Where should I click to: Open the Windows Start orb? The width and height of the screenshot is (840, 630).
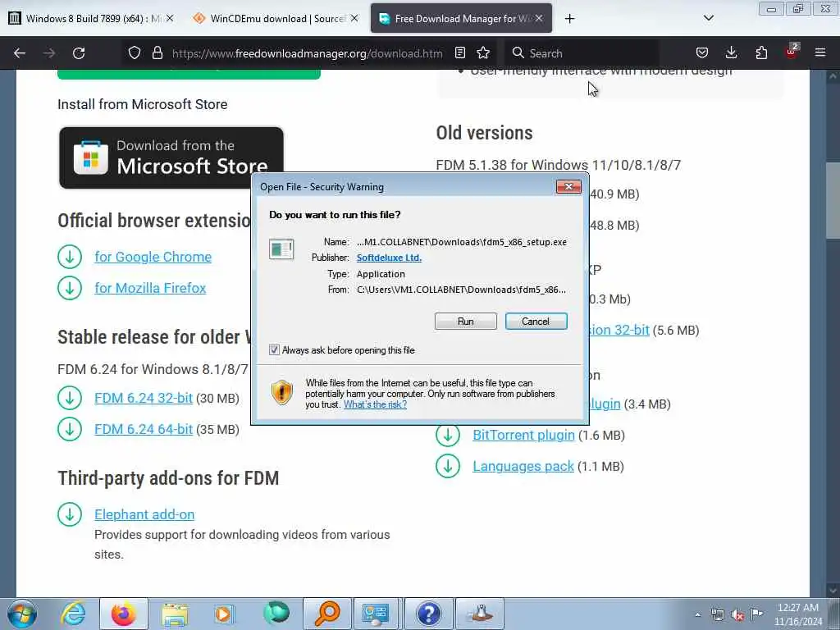click(x=22, y=614)
